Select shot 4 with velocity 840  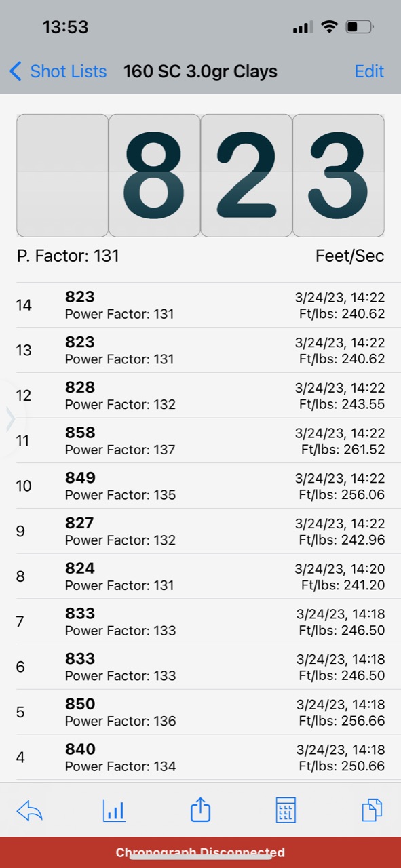pos(200,757)
